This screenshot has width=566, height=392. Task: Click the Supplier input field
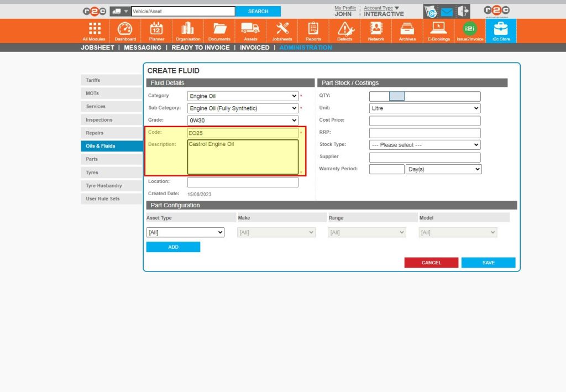tap(424, 157)
